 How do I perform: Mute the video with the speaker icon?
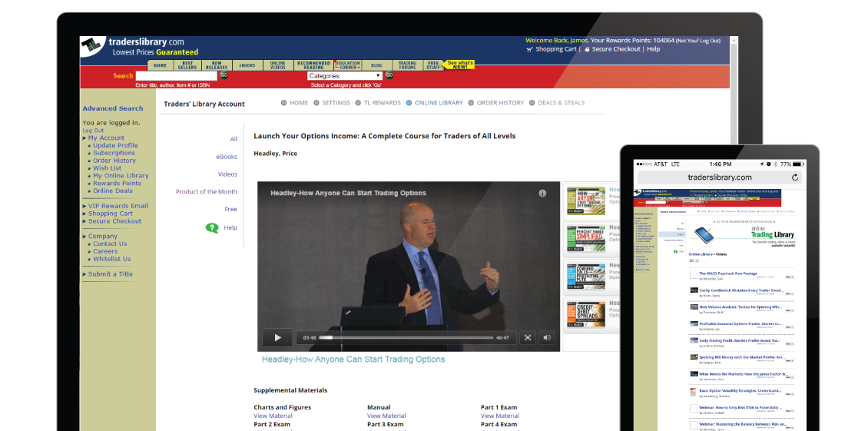click(x=547, y=337)
